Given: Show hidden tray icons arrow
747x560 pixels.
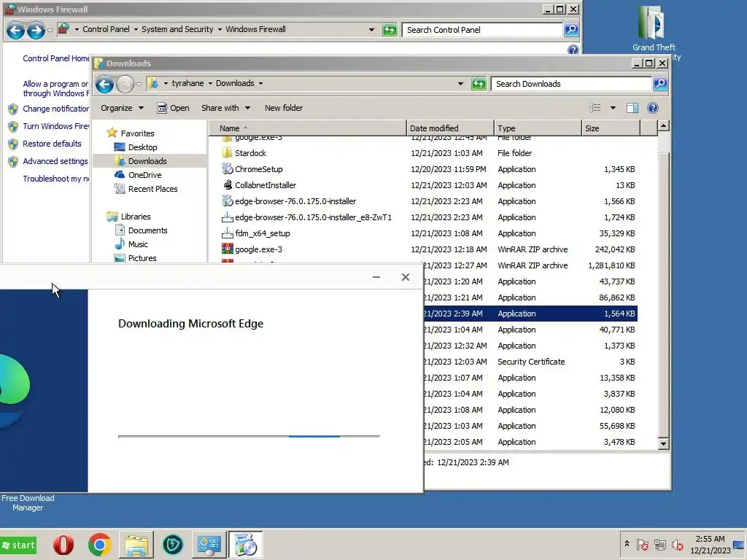Looking at the screenshot, I should click(x=627, y=543).
